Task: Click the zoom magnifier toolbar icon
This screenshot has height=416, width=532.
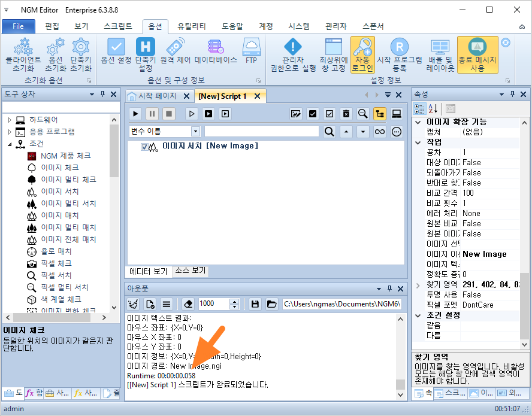Action: tap(362, 114)
